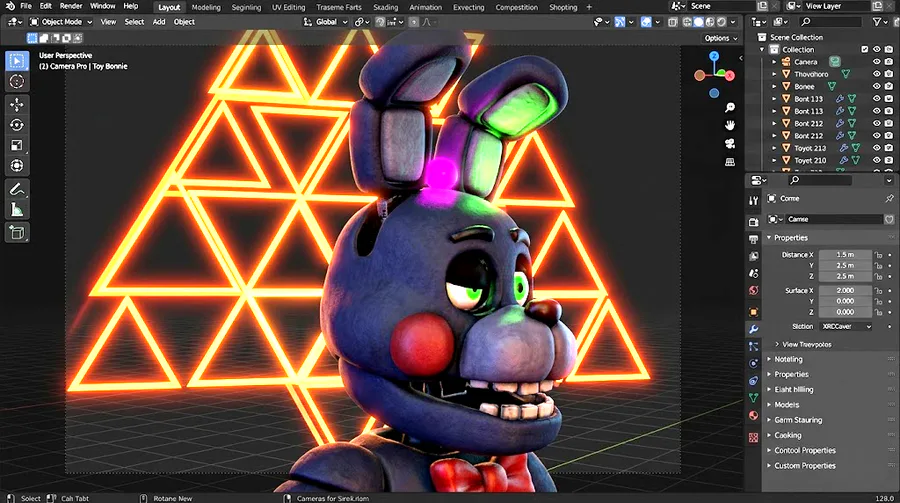Select the Select Box tool
Image resolution: width=900 pixels, height=503 pixels.
coord(17,61)
